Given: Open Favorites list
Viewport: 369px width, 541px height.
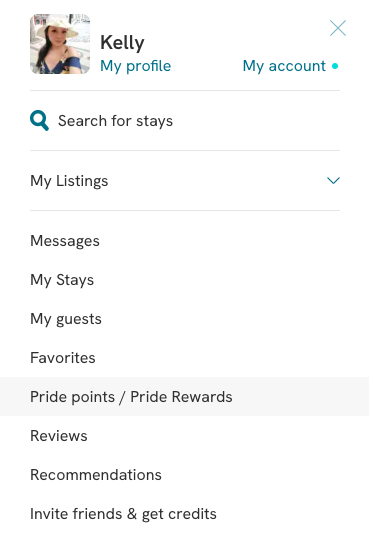Looking at the screenshot, I should 63,358.
